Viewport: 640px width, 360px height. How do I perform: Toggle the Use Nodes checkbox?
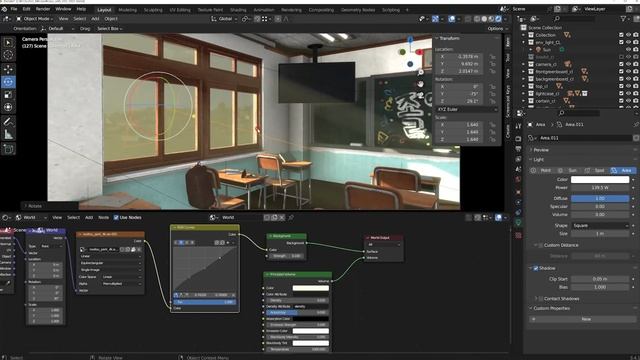point(116,218)
